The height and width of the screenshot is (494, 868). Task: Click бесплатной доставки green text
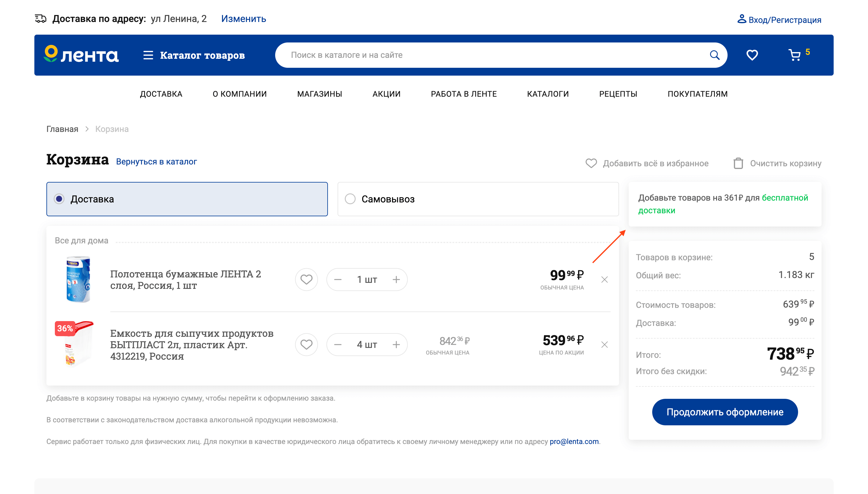point(723,204)
